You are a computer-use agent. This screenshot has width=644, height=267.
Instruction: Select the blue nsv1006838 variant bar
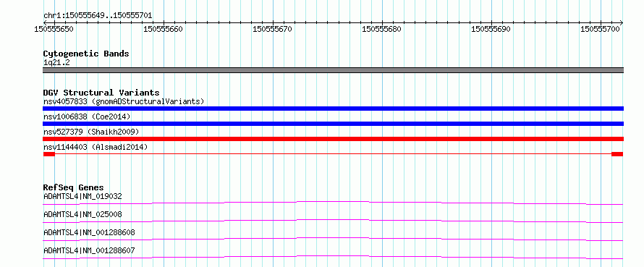pyautogui.click(x=333, y=124)
